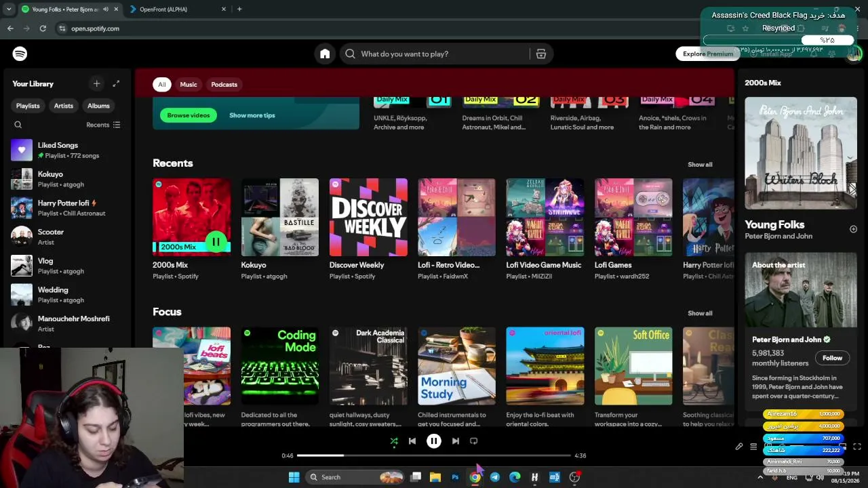
Task: Follow Peter Bjorn and John
Action: tap(832, 358)
